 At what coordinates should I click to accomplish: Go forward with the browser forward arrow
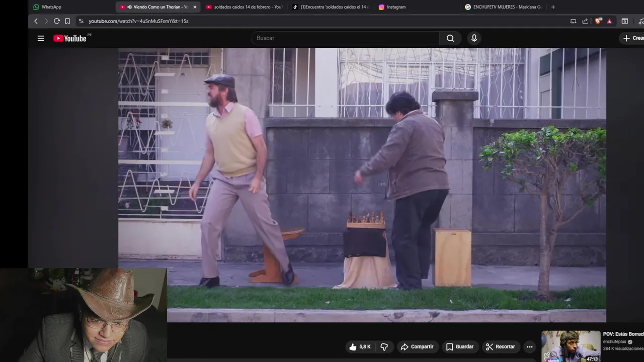coord(46,21)
